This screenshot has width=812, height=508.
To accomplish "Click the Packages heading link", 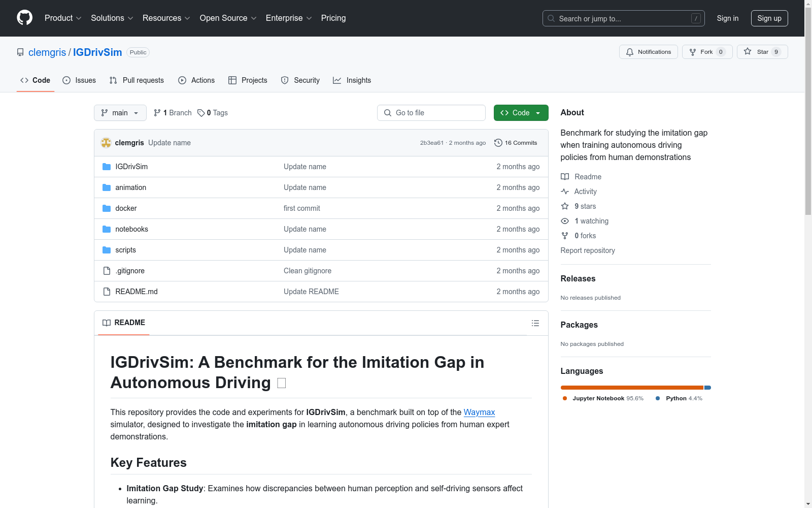I will [x=579, y=325].
